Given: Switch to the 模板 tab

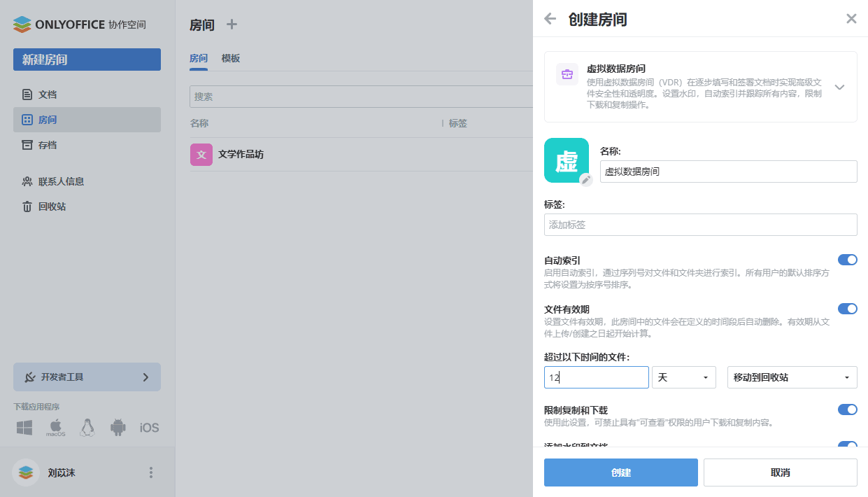Looking at the screenshot, I should click(x=231, y=59).
